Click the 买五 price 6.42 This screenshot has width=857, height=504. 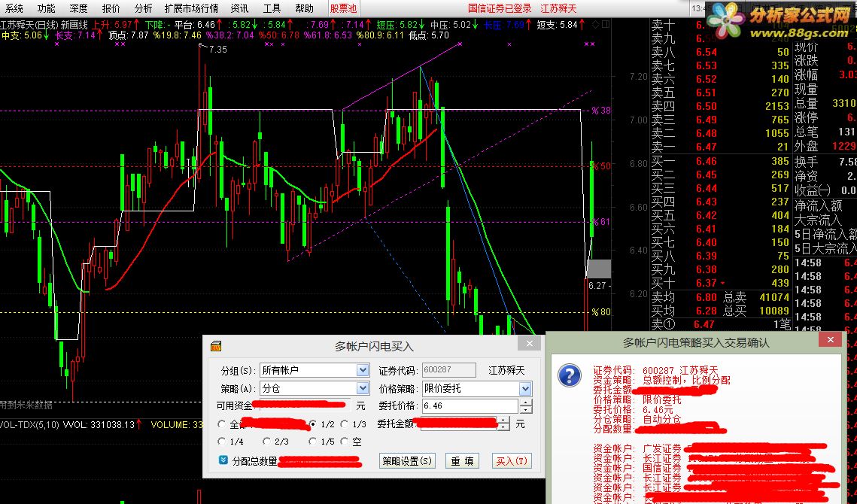tap(707, 215)
